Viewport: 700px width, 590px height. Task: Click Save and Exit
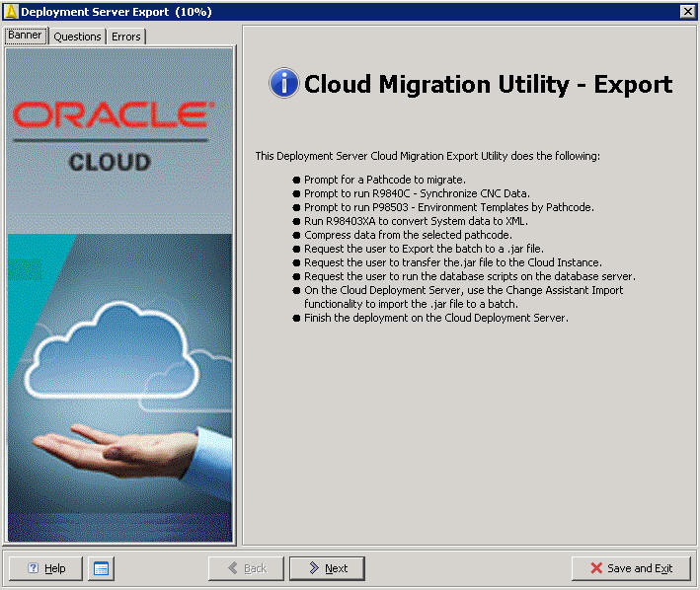pyautogui.click(x=631, y=568)
